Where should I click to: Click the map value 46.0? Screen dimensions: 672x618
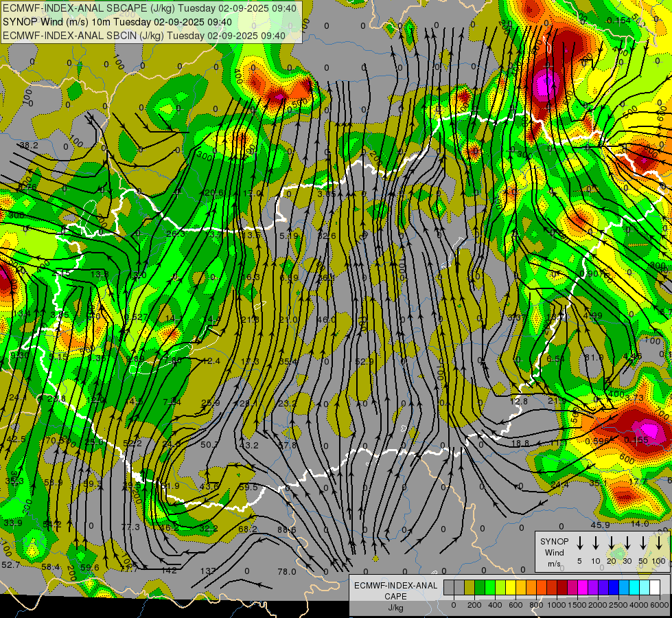click(x=326, y=319)
